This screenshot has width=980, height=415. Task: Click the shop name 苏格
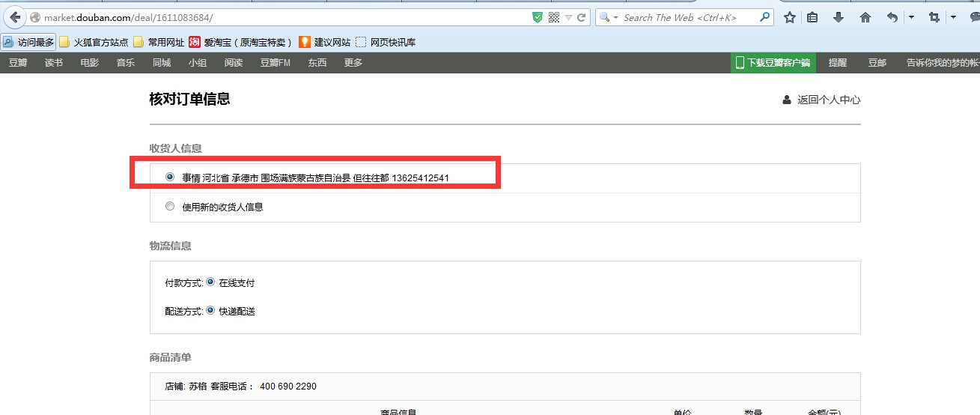[198, 387]
